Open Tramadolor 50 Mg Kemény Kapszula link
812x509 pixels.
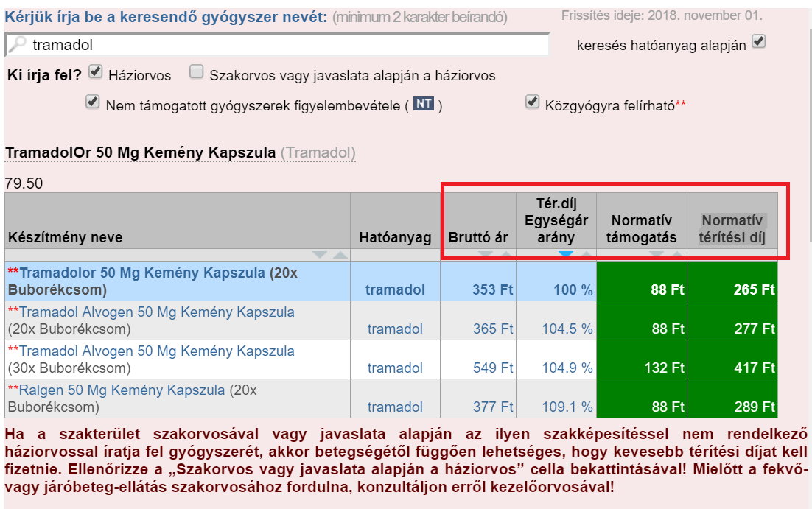(x=142, y=273)
